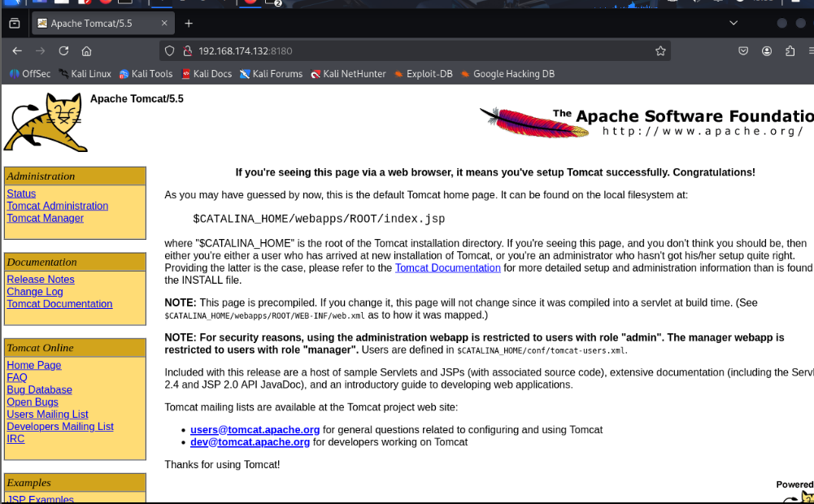
Task: Open the extensions puzzle icon
Action: tap(790, 51)
